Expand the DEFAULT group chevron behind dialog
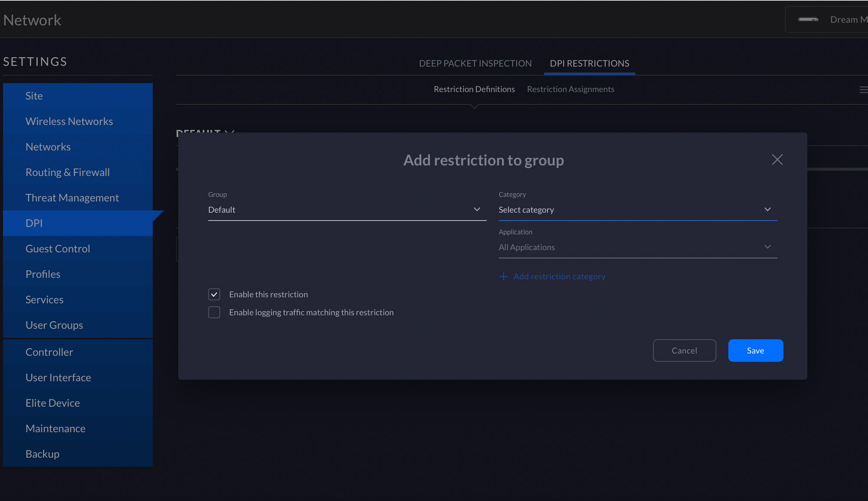Viewport: 868px width, 501px height. click(x=230, y=132)
